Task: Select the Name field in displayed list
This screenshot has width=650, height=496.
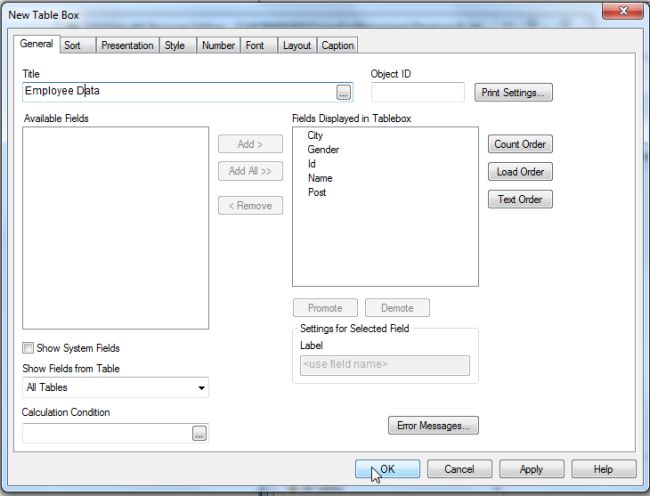Action: (x=320, y=178)
